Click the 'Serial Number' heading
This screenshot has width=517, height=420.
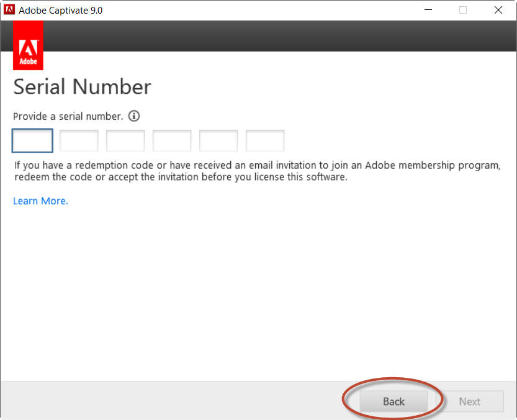click(x=82, y=87)
